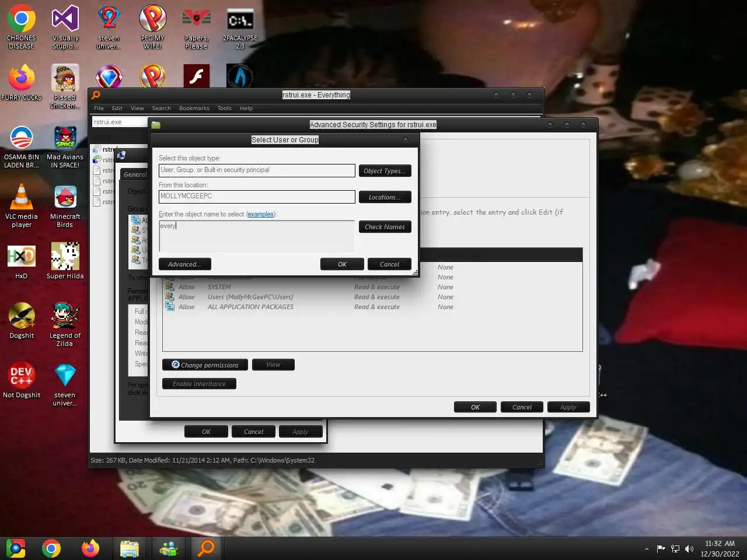Select the PEG MY WIFE! desktop icon

[x=153, y=27]
